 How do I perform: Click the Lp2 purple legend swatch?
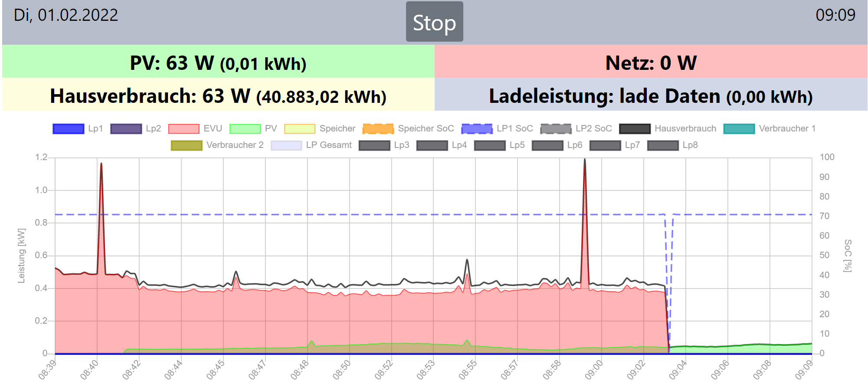coord(126,129)
